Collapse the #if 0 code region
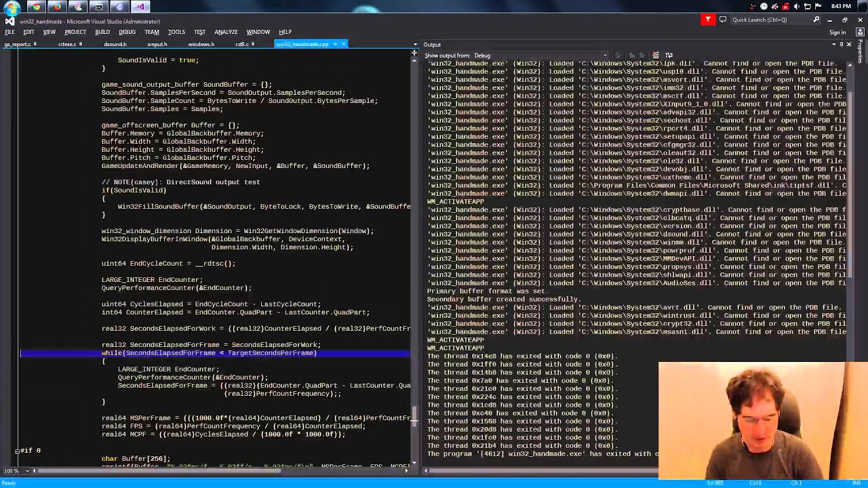The height and width of the screenshot is (488, 868). [x=17, y=451]
